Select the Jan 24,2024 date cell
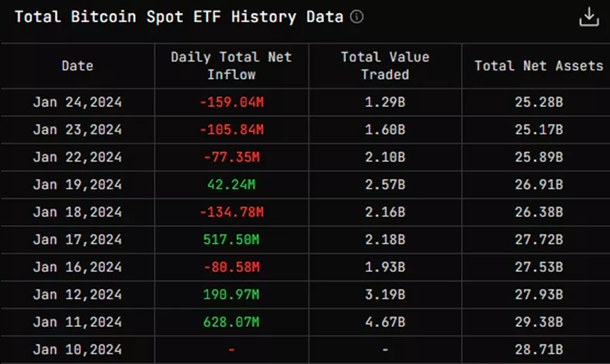The image size is (610, 364). click(77, 102)
